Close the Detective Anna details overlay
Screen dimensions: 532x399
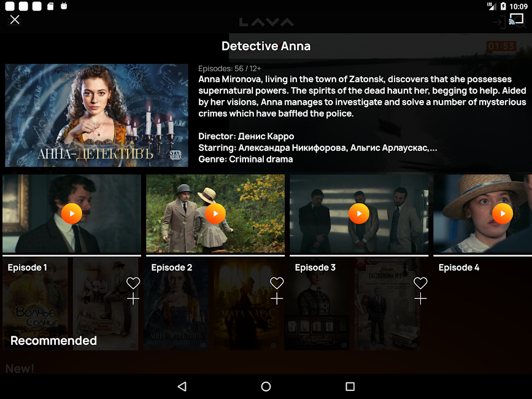(15, 20)
